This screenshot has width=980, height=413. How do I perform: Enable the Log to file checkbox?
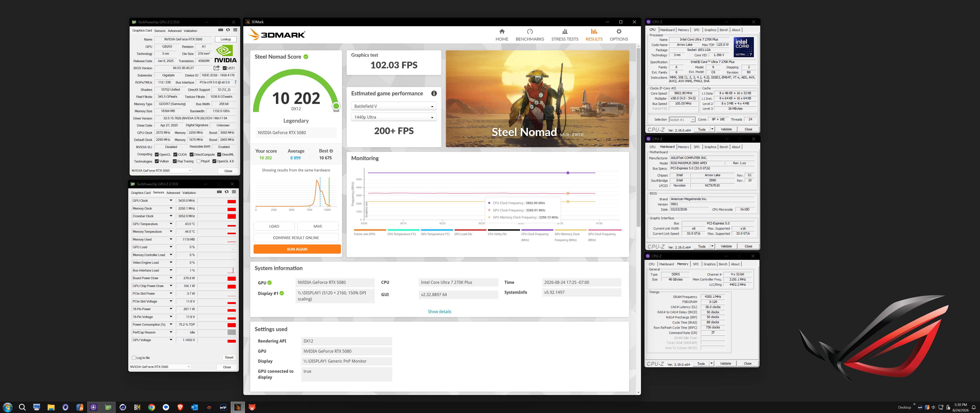(134, 358)
